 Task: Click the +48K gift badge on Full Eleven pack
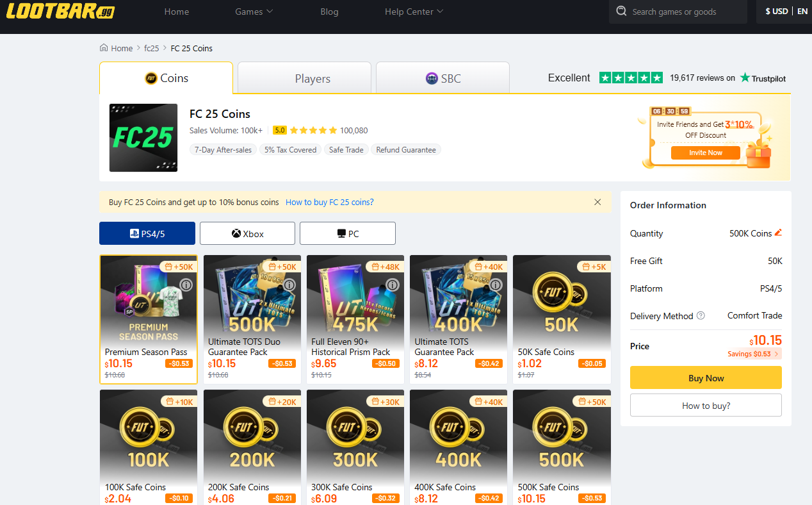(385, 267)
